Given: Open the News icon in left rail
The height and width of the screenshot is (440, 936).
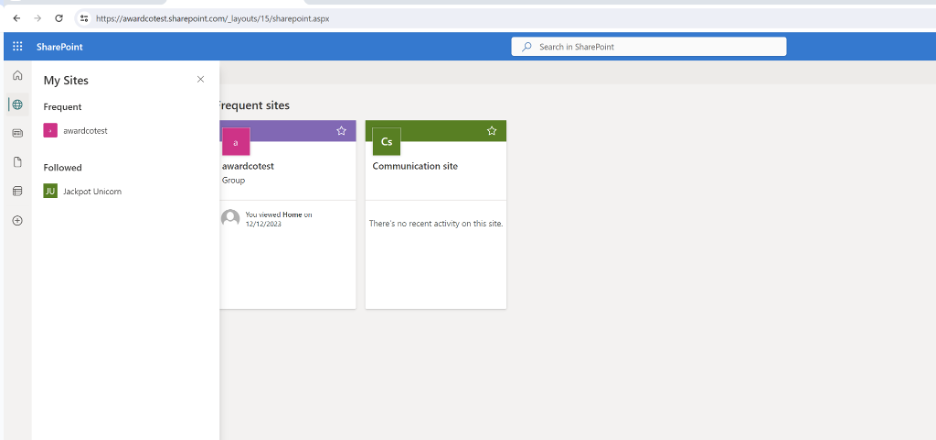Looking at the screenshot, I should click(x=17, y=133).
